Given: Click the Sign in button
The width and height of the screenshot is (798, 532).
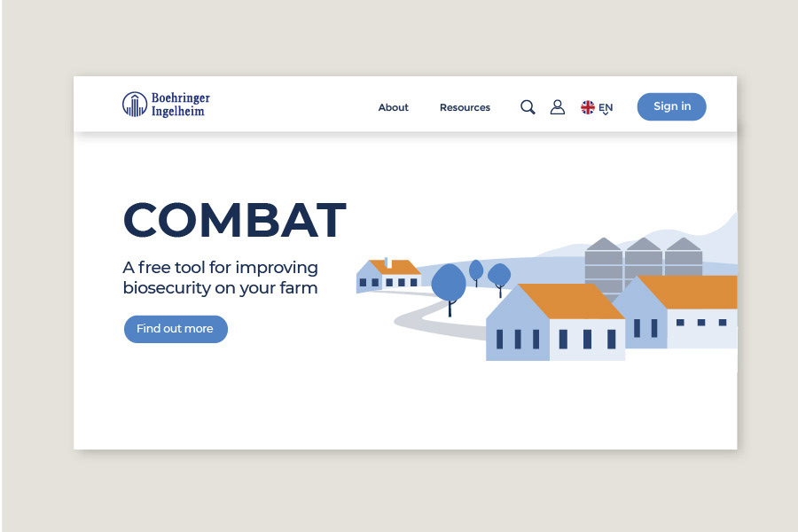Looking at the screenshot, I should pyautogui.click(x=671, y=106).
